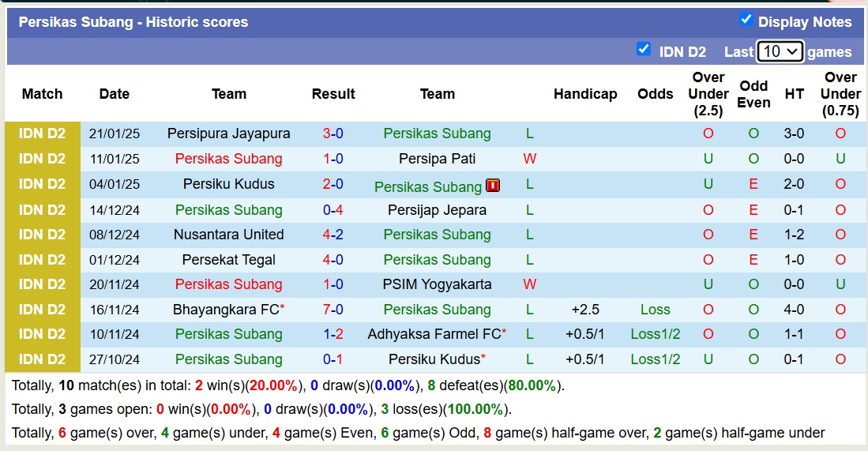Click the Bhayangkara FC team name
The image size is (868, 451).
226,310
